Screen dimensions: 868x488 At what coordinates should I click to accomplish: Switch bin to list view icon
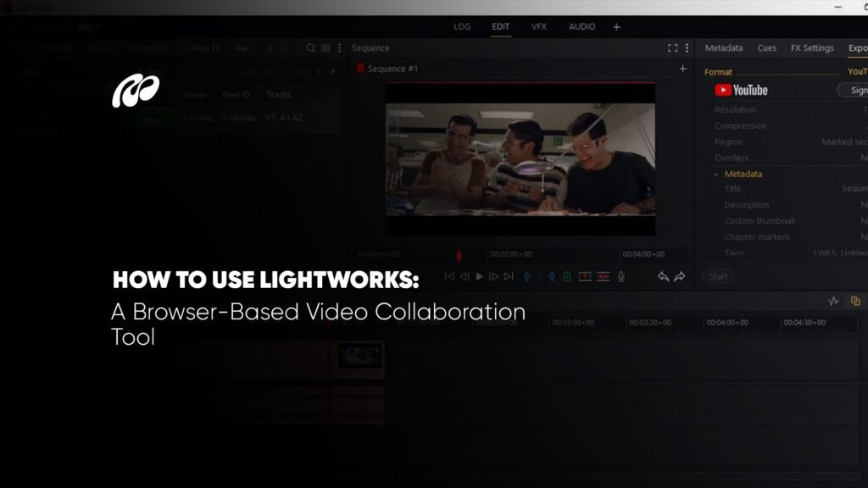tap(325, 48)
